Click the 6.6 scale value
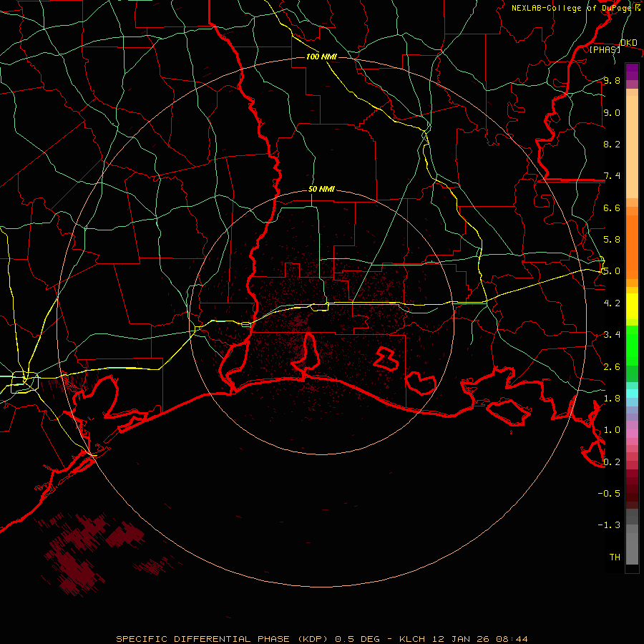 tap(612, 208)
